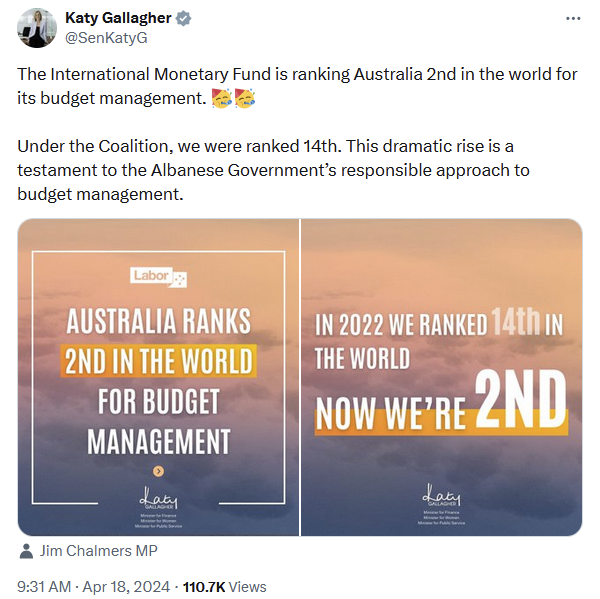Click the Labor logo in the left image
The image size is (600, 599).
click(x=159, y=277)
